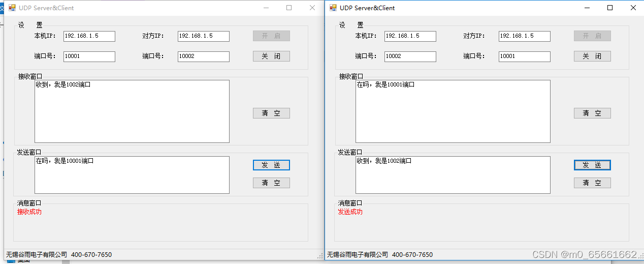Click 本机IP field in right window
The image size is (644, 264).
(x=410, y=36)
